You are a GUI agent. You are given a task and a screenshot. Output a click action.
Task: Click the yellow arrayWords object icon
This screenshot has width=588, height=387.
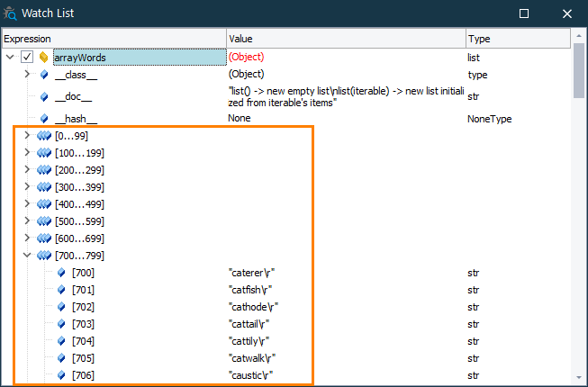click(43, 58)
